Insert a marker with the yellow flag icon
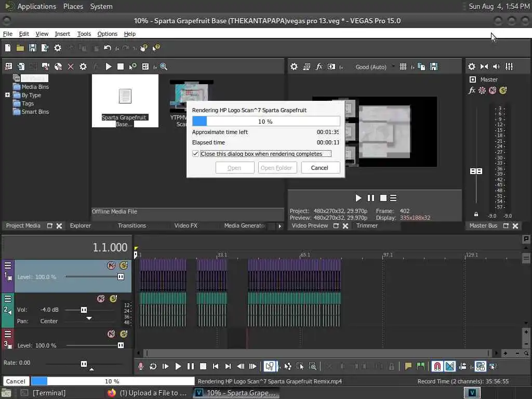Image resolution: width=532 pixels, height=399 pixels. pyautogui.click(x=408, y=366)
